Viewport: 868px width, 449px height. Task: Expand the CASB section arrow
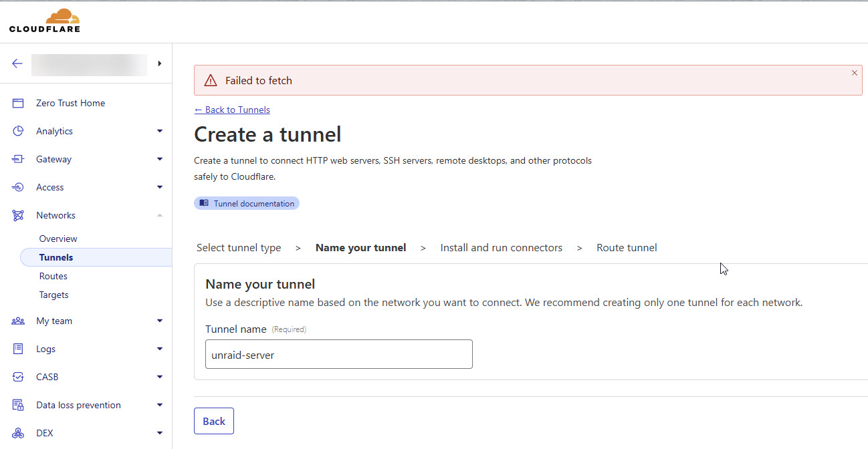point(159,377)
